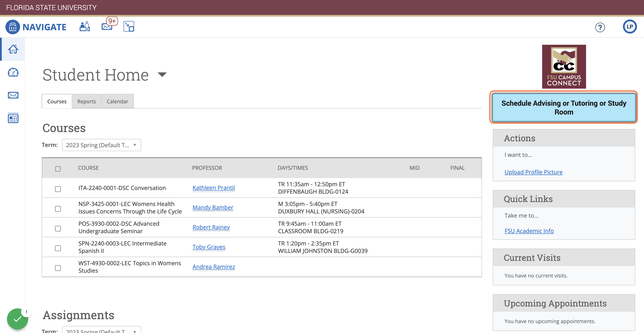Image resolution: width=644 pixels, height=333 pixels.
Task: Click the PROFESSOR column header
Action: pyautogui.click(x=207, y=168)
